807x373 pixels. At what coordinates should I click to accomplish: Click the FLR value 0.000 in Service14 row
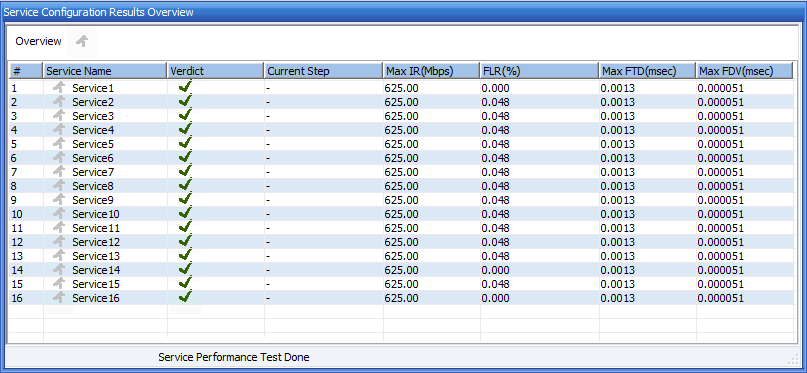click(x=496, y=270)
